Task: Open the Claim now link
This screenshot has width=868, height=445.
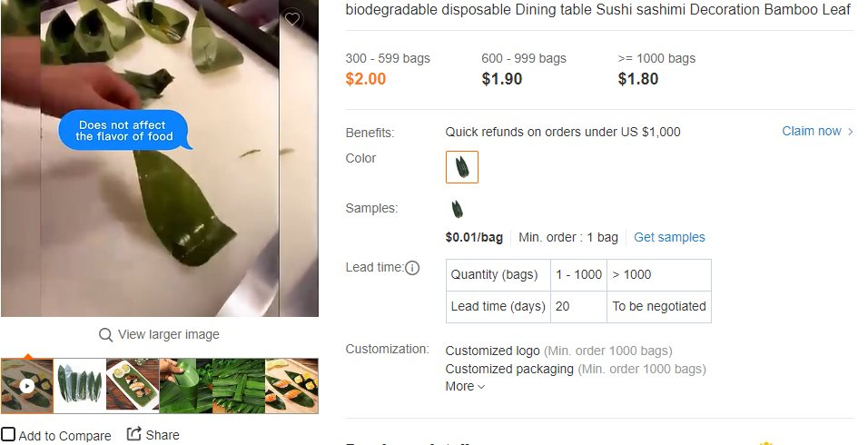Action: (812, 131)
